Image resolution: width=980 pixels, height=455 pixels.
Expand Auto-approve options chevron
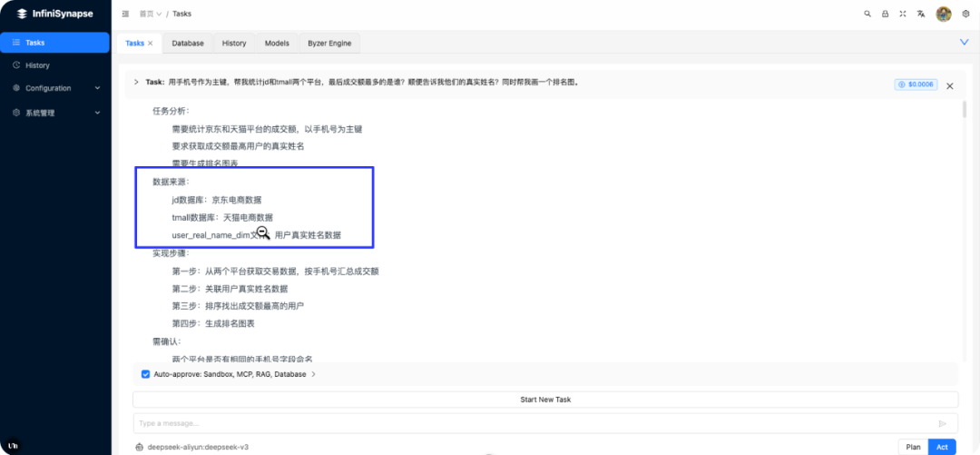pos(313,374)
